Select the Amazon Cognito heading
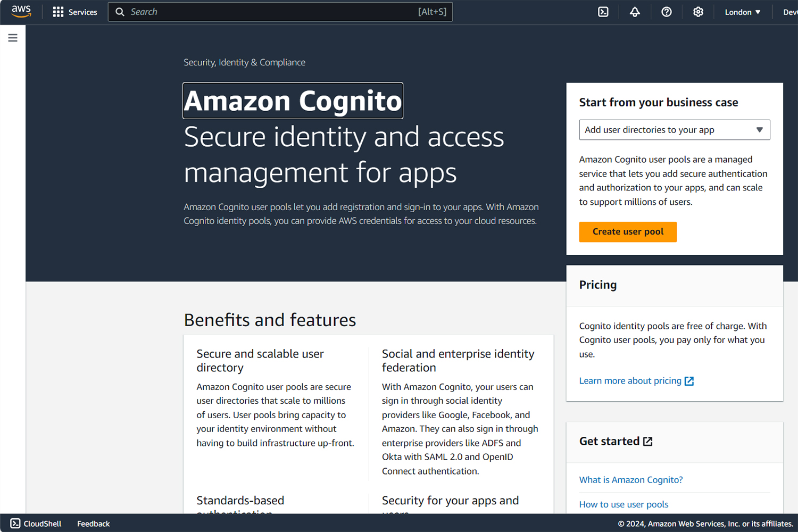This screenshot has height=532, width=798. pos(293,101)
